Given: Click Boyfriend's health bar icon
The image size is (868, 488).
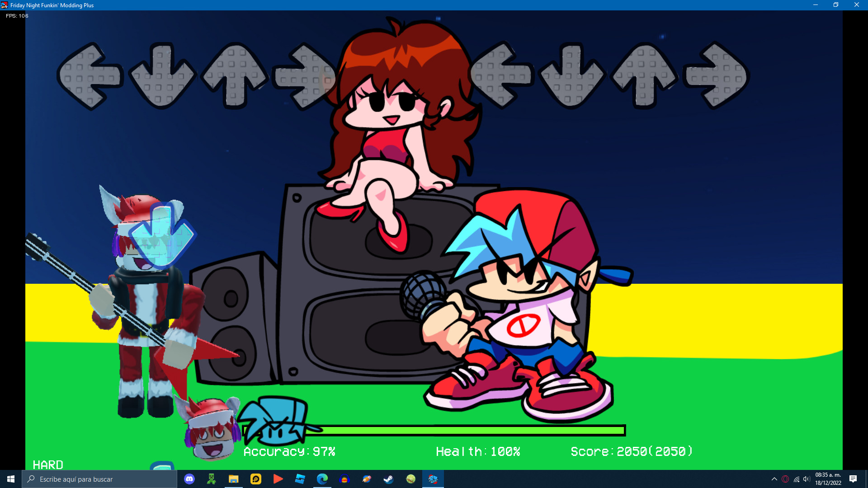Looking at the screenshot, I should (x=275, y=421).
